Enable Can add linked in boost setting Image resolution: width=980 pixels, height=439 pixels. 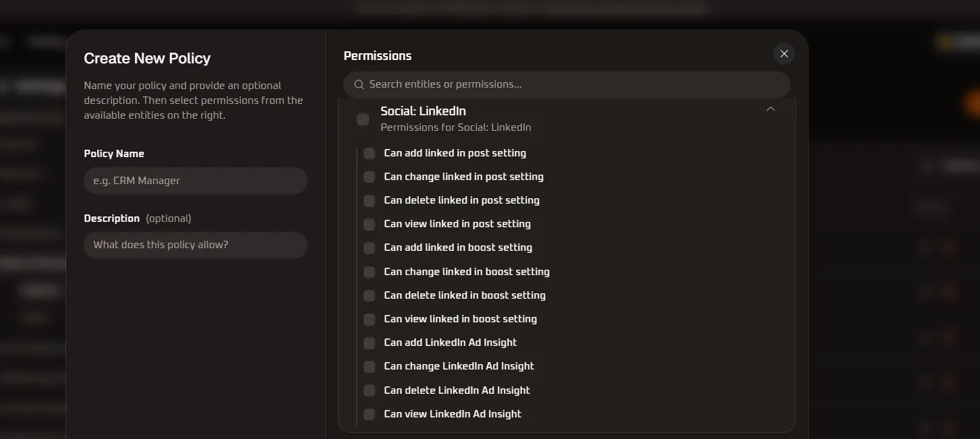pos(369,247)
